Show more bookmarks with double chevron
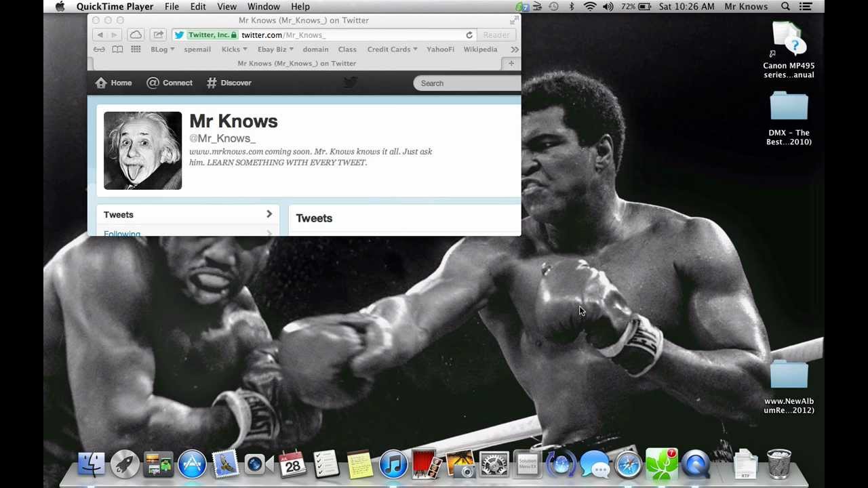The image size is (868, 488). point(515,49)
